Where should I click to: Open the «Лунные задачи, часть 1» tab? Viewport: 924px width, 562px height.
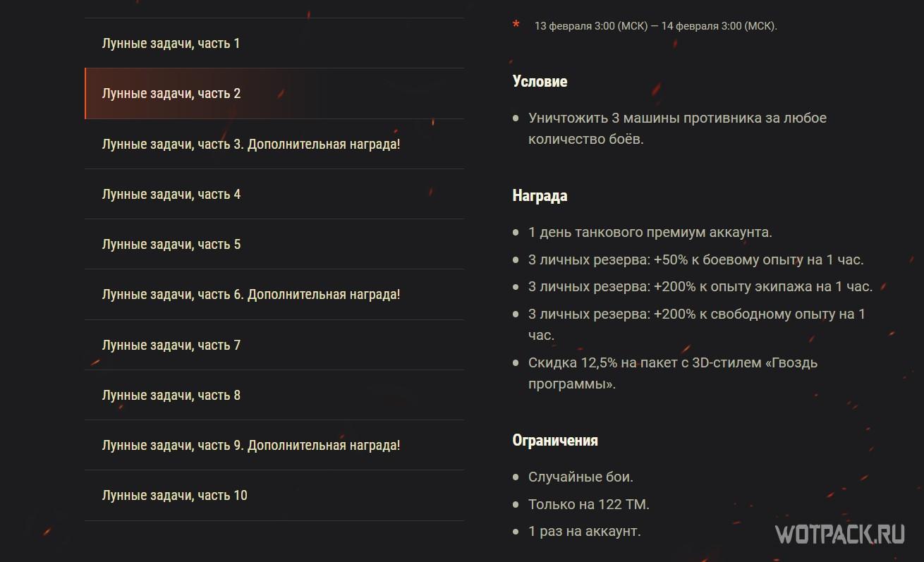171,44
